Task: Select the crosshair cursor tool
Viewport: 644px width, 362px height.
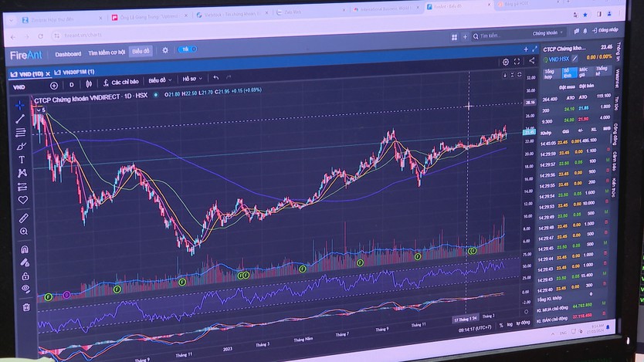Action: (19, 106)
